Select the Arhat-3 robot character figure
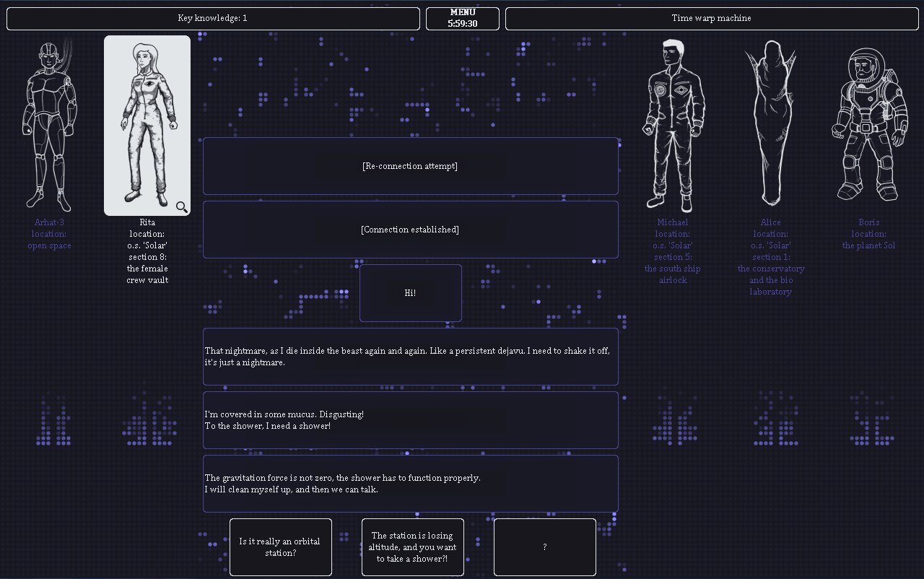This screenshot has width=924, height=579. pyautogui.click(x=49, y=124)
